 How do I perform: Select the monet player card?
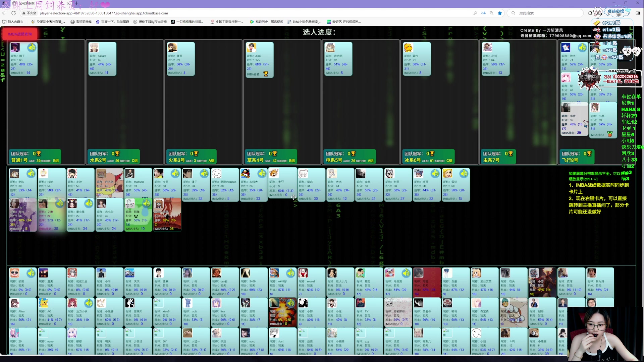(x=311, y=282)
